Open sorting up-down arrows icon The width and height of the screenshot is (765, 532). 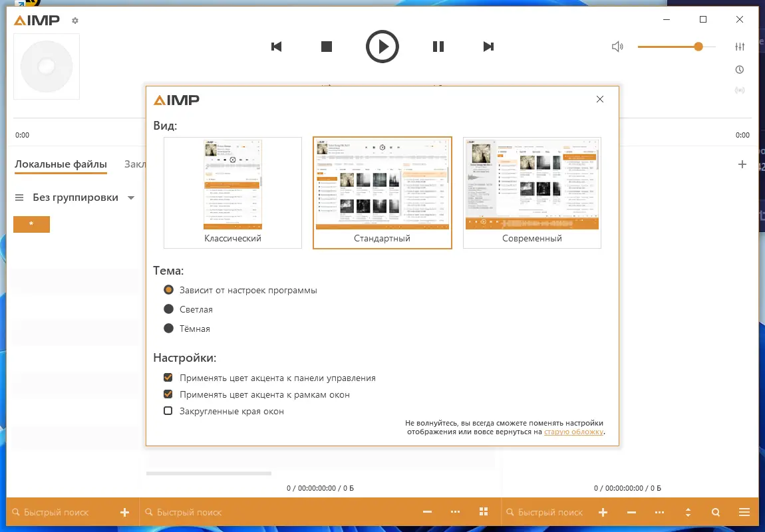click(688, 513)
